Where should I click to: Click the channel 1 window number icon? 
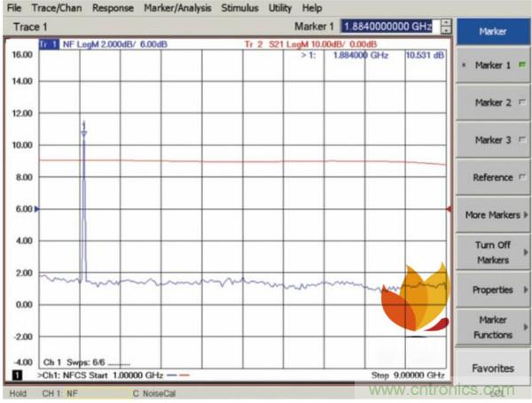pyautogui.click(x=15, y=376)
